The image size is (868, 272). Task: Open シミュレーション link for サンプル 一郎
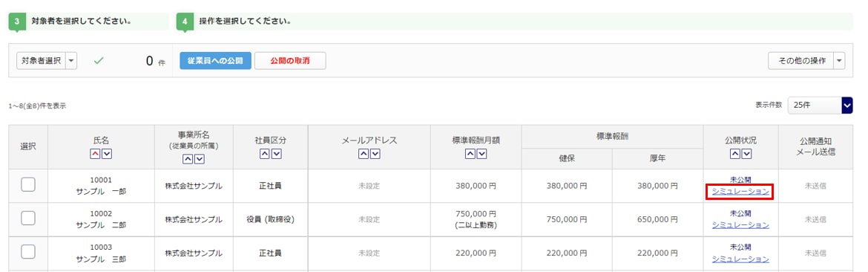740,192
